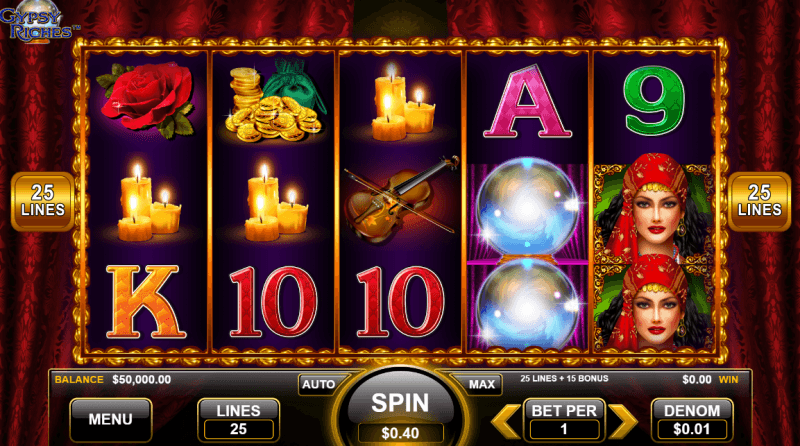
Task: Click the gold coins and green bag symbol
Action: click(x=274, y=101)
